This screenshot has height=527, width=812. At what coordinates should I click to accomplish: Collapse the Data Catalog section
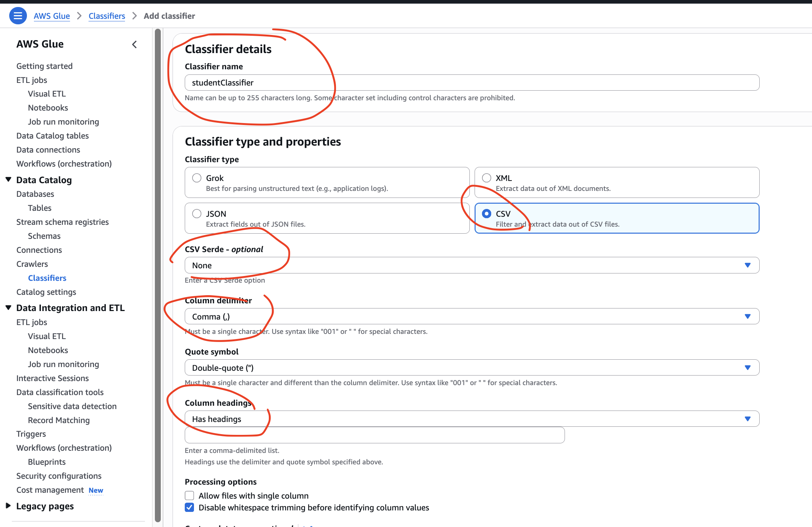[x=8, y=179]
